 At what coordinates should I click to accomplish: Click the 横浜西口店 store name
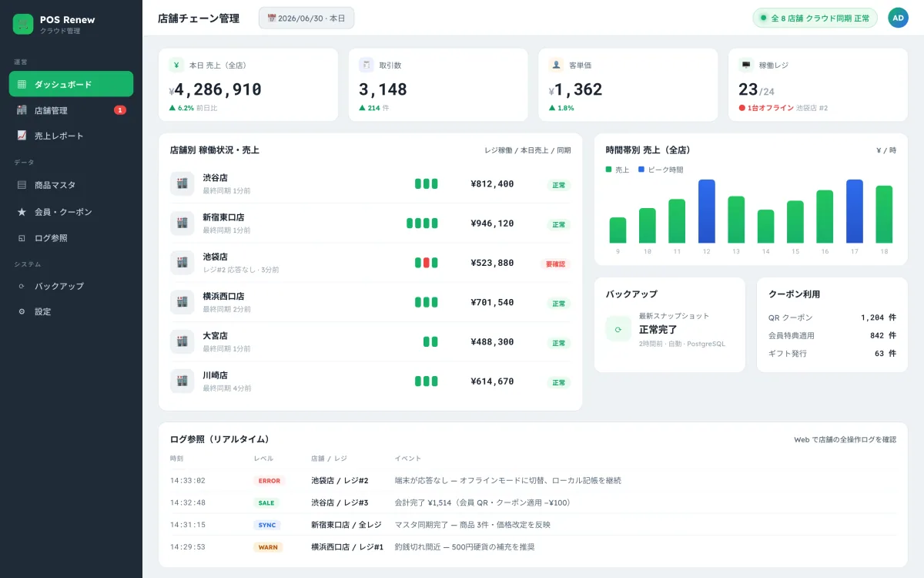click(x=223, y=296)
